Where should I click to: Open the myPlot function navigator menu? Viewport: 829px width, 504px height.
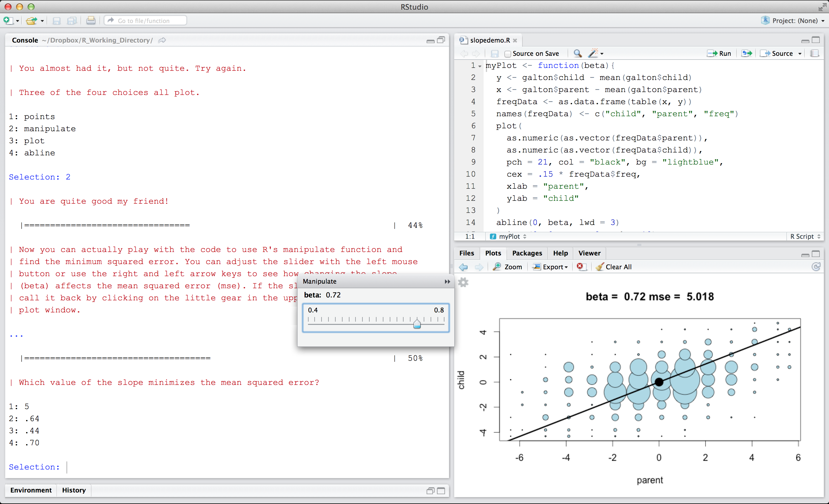click(508, 236)
